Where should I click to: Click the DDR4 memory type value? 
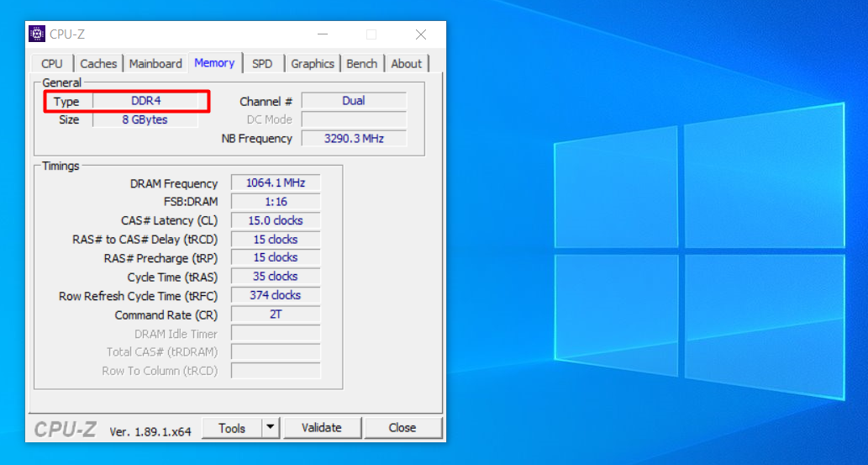[x=145, y=101]
